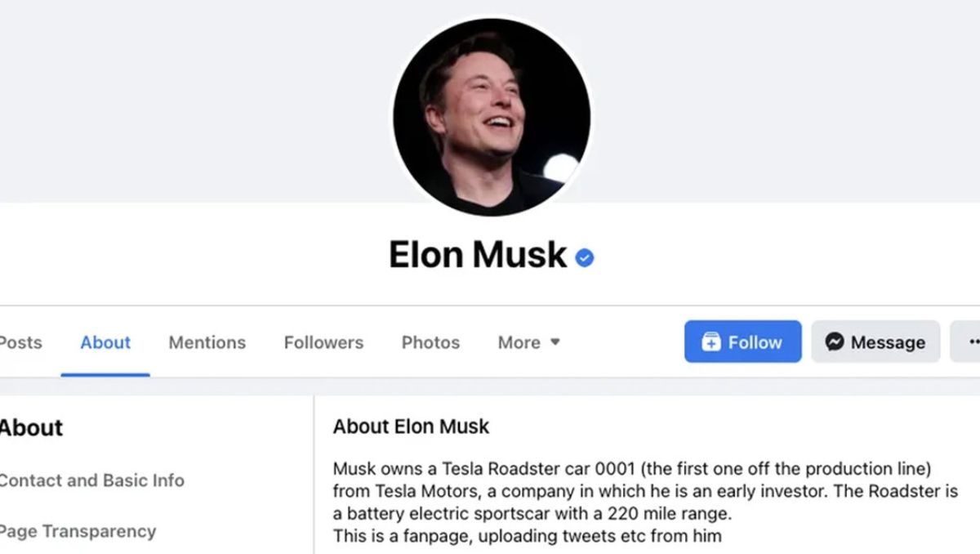Open the Mentions tab
This screenshot has width=980, height=554.
point(207,342)
